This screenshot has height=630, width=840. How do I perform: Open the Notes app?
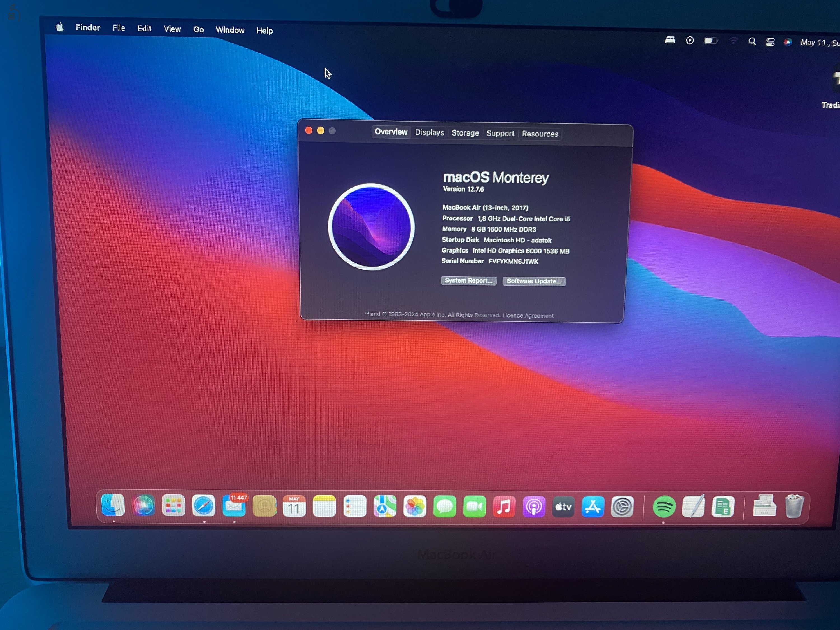[x=324, y=506]
